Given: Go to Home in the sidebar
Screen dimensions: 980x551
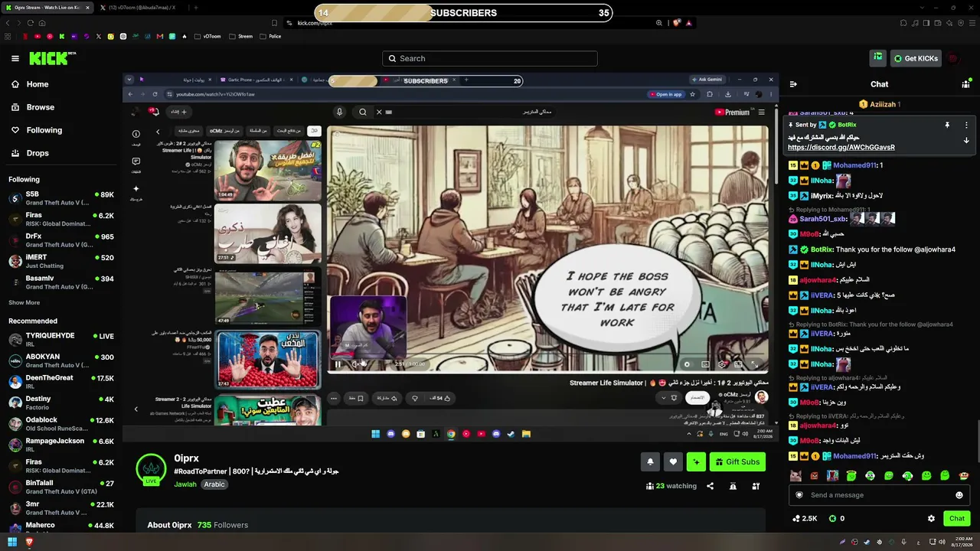Looking at the screenshot, I should [38, 84].
